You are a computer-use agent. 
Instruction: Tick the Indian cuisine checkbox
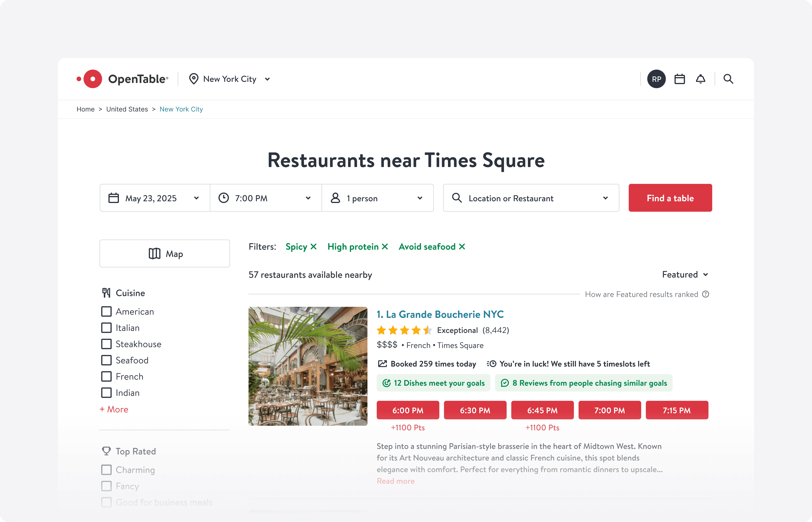106,393
